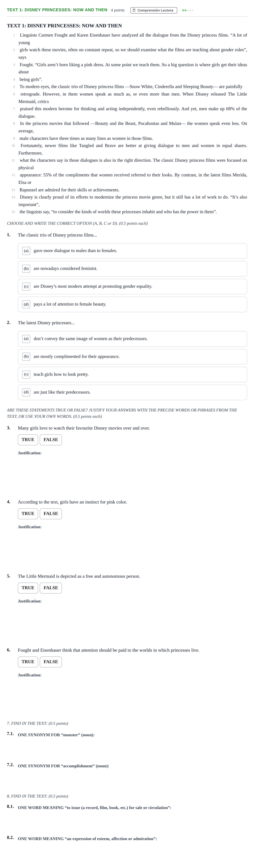Choose 'are nowadays considered feminist' answer
This screenshot has height=868, width=254.
(132, 269)
